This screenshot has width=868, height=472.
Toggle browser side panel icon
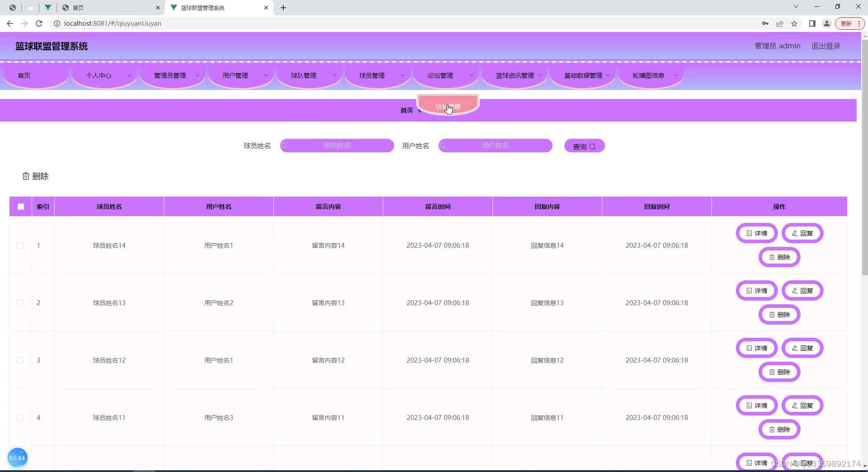[x=812, y=24]
